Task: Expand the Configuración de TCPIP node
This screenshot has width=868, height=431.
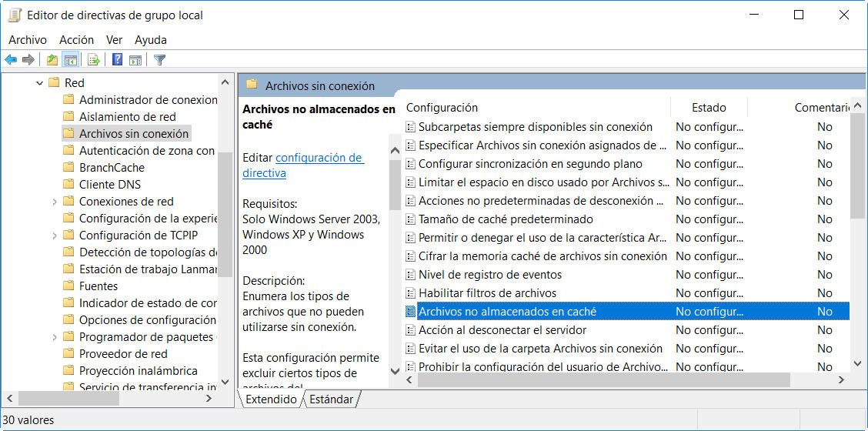Action: pyautogui.click(x=54, y=236)
